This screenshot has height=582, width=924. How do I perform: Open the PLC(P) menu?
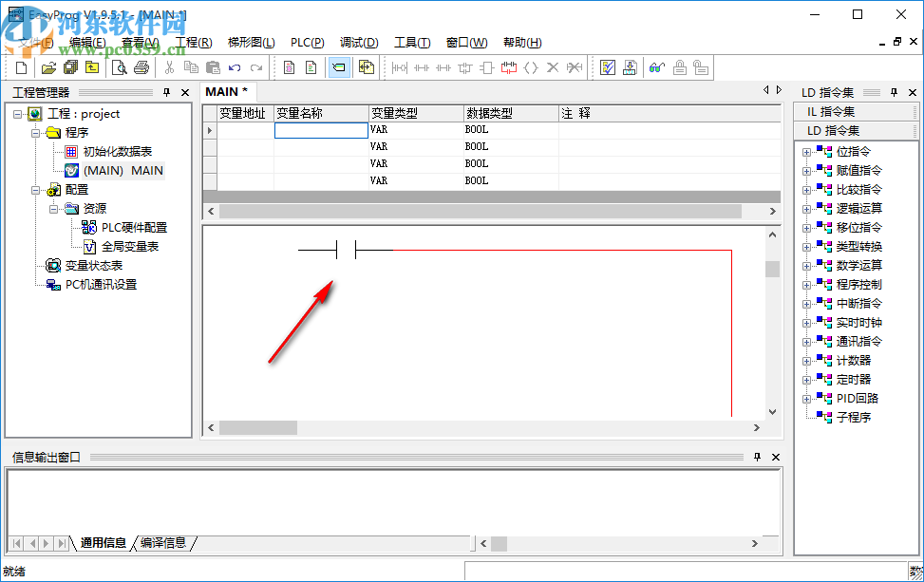coord(307,43)
